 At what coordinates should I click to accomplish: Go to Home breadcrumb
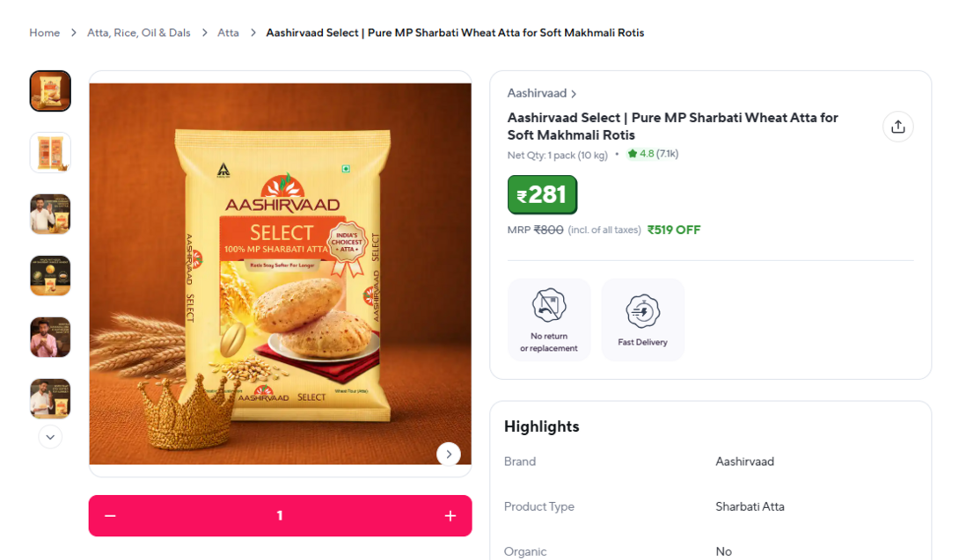click(x=45, y=33)
